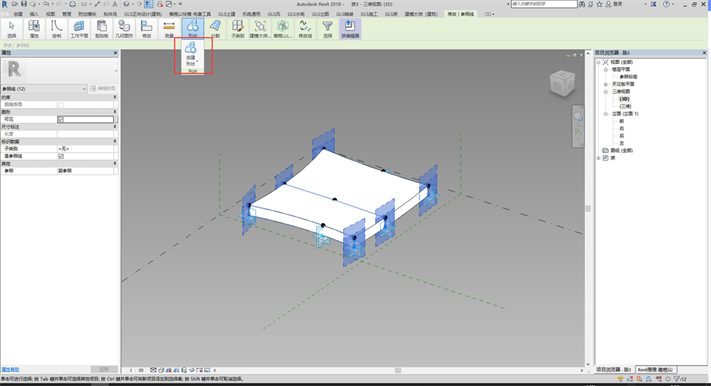This screenshot has height=386, width=711.
Task: Collapse the 视图 (全部) tree node
Action: click(599, 62)
